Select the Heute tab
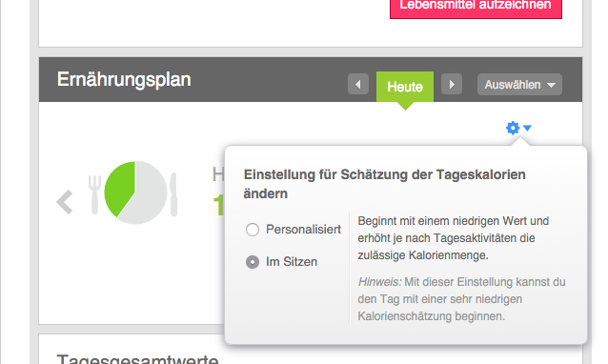Screen dimensions: 608x364 pos(405,87)
